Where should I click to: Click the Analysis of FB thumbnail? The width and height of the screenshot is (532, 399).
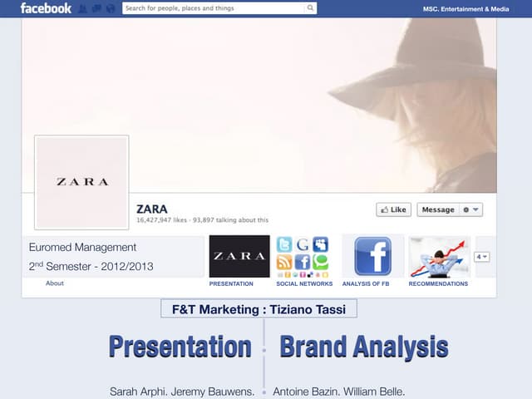(373, 256)
